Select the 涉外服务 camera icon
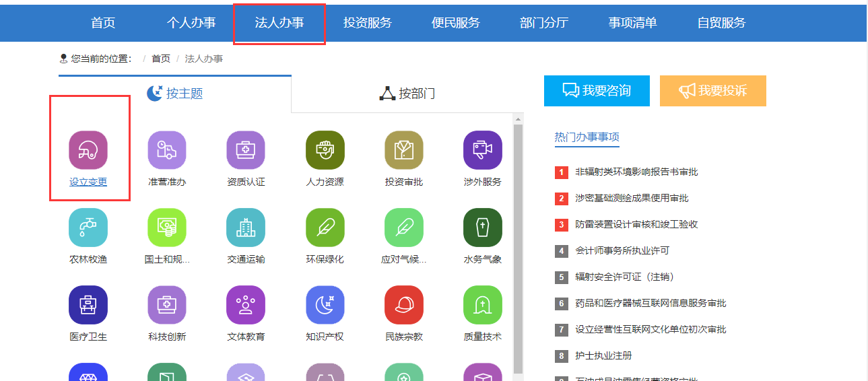The height and width of the screenshot is (381, 868). pyautogui.click(x=482, y=150)
